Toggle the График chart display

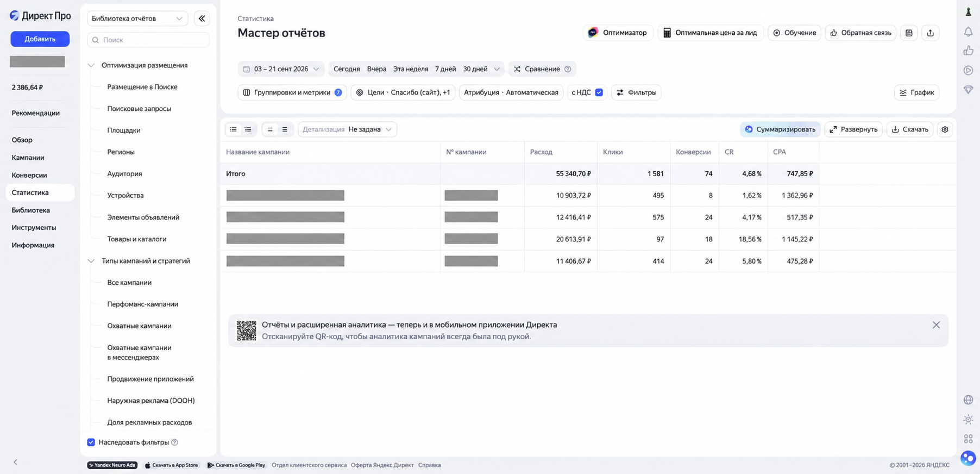(x=916, y=92)
